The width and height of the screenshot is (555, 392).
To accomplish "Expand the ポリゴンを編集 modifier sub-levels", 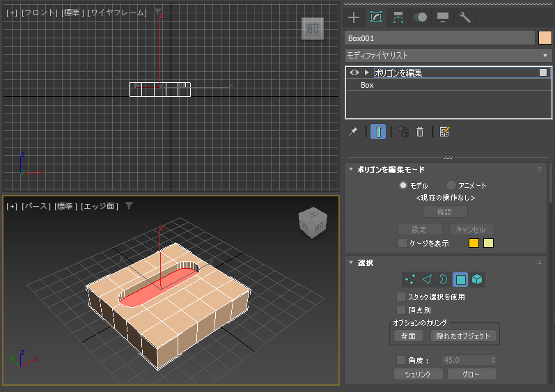I will click(x=367, y=72).
